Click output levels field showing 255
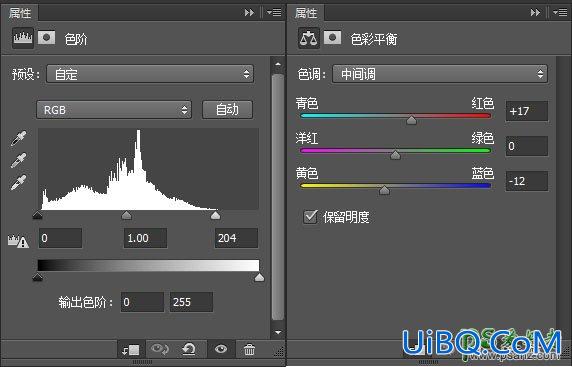The image size is (572, 367). click(x=191, y=302)
